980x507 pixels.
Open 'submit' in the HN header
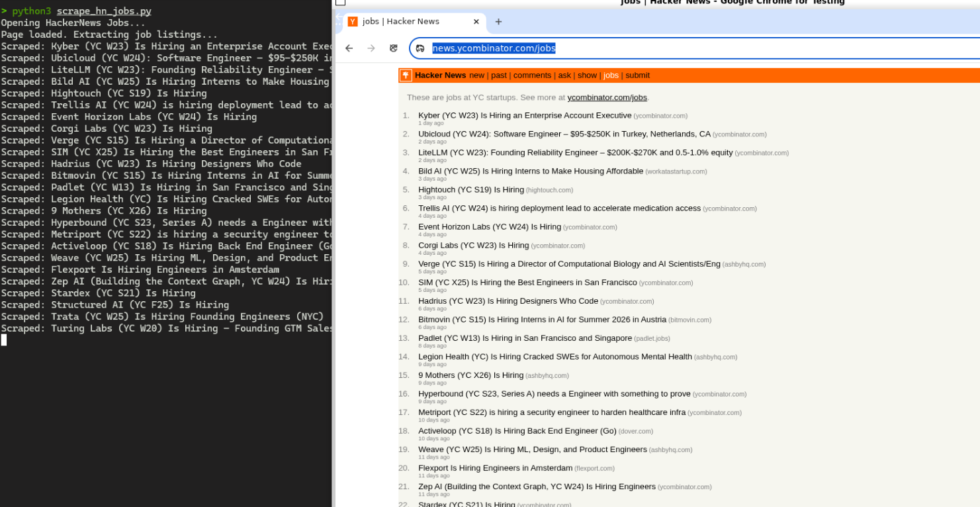pyautogui.click(x=638, y=75)
